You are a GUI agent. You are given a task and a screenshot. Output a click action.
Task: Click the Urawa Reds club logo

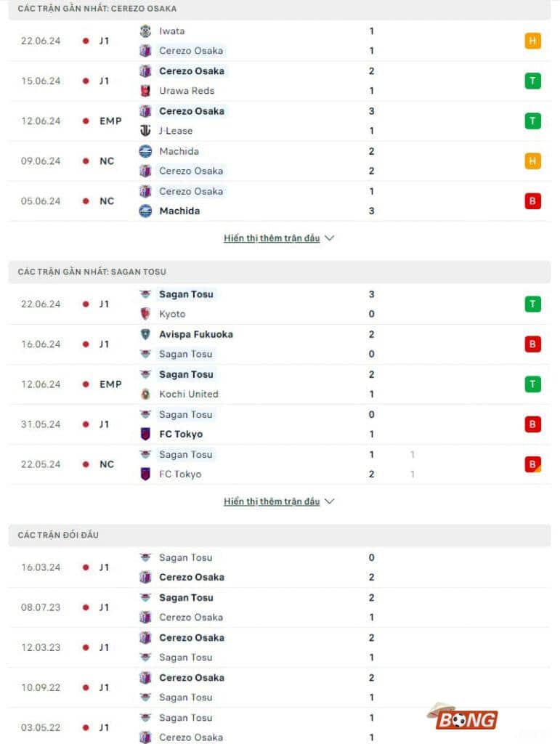pos(145,91)
